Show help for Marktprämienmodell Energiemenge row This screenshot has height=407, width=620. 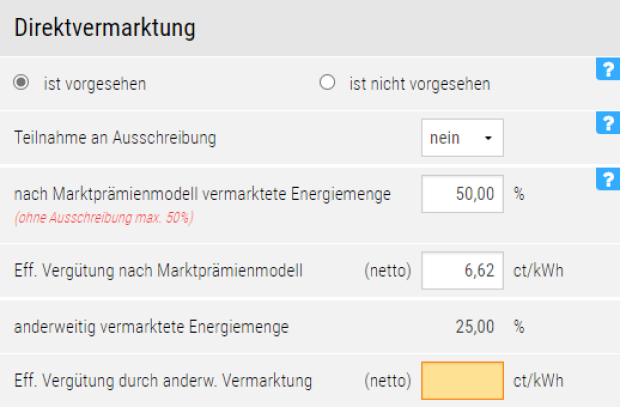607,178
